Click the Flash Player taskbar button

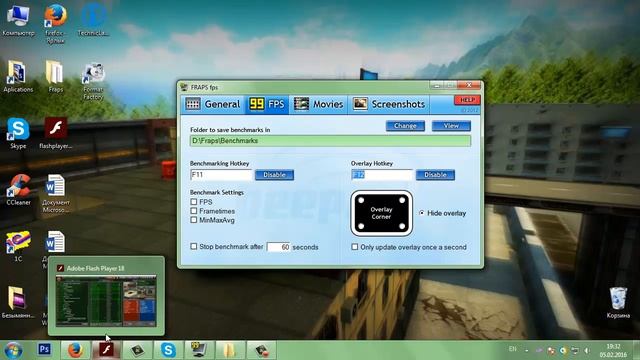107,350
